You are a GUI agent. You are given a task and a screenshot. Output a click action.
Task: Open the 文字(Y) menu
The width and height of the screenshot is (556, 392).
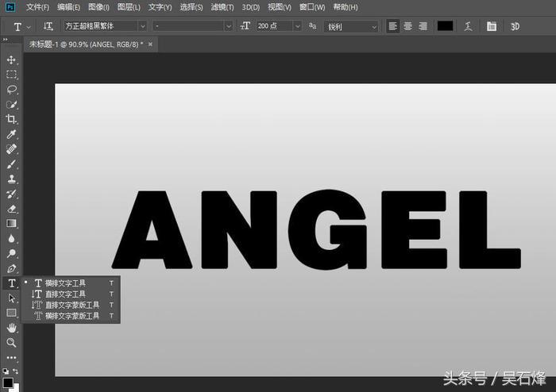pos(160,6)
